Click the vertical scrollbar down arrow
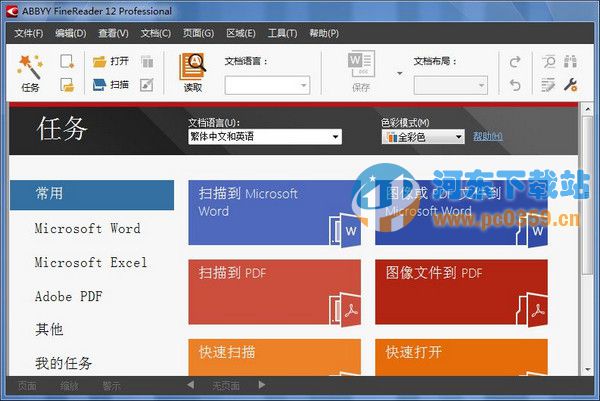Viewport: 600px width, 401px height. [588, 369]
